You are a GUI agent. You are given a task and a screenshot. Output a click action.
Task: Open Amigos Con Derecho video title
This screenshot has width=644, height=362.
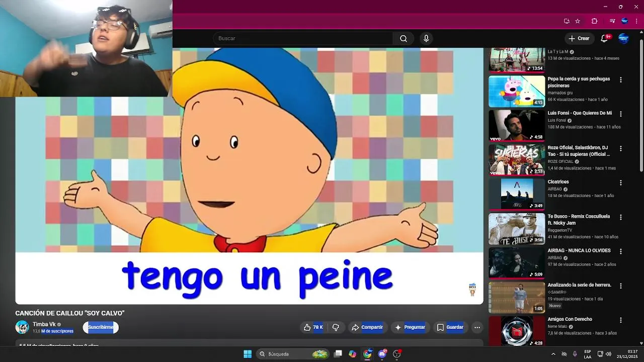click(x=570, y=319)
